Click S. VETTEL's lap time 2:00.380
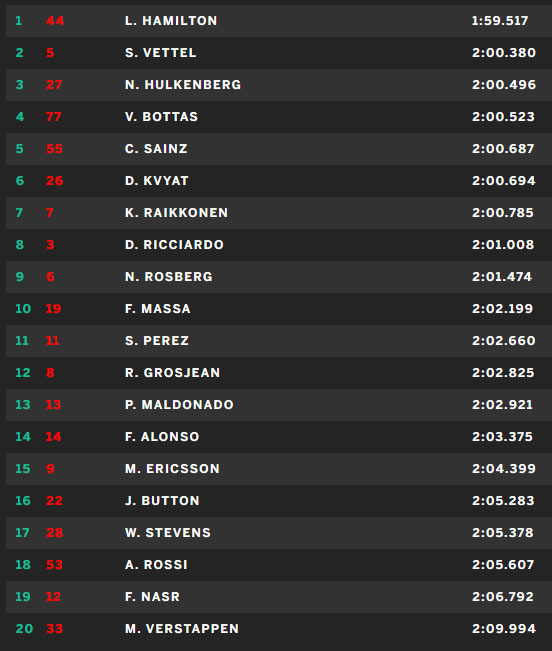The height and width of the screenshot is (651, 552). (x=504, y=53)
